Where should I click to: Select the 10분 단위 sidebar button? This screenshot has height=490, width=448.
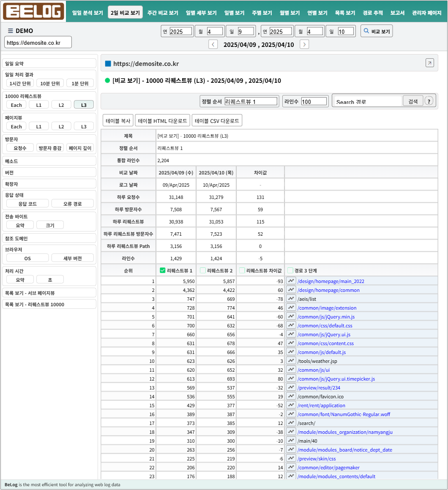pyautogui.click(x=50, y=83)
